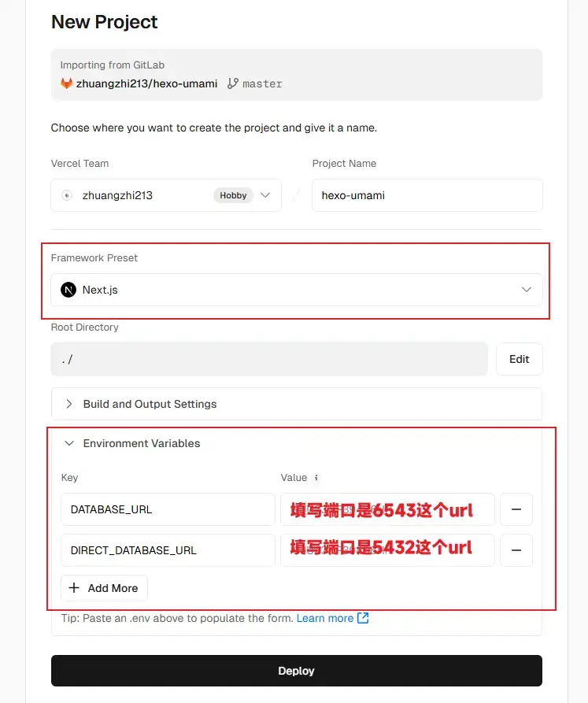This screenshot has width=588, height=703.
Task: Click the team avatar icon for zhuangzhi213
Action: tap(67, 195)
